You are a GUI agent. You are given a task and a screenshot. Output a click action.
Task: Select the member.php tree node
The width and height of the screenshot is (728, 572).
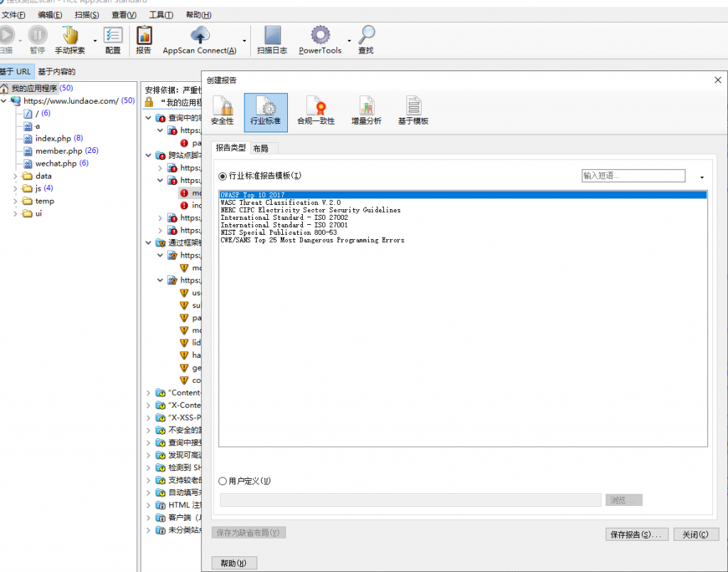58,151
